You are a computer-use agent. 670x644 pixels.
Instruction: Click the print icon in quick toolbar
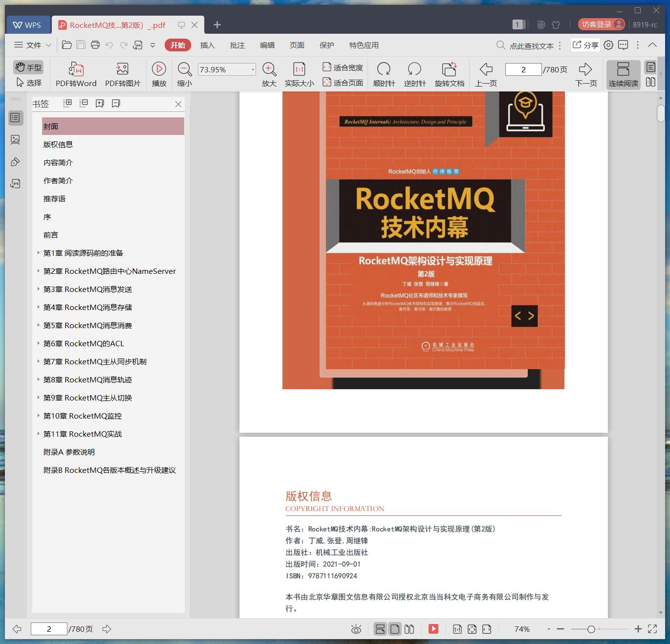pos(95,45)
